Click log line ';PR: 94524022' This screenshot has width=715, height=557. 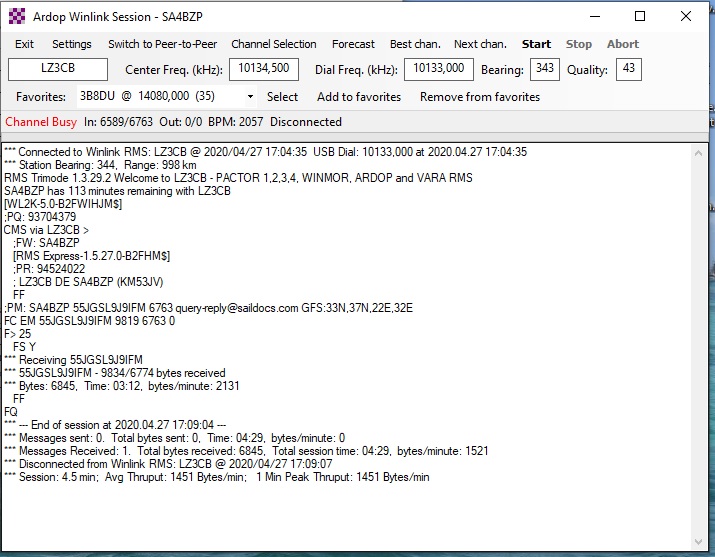[49, 268]
